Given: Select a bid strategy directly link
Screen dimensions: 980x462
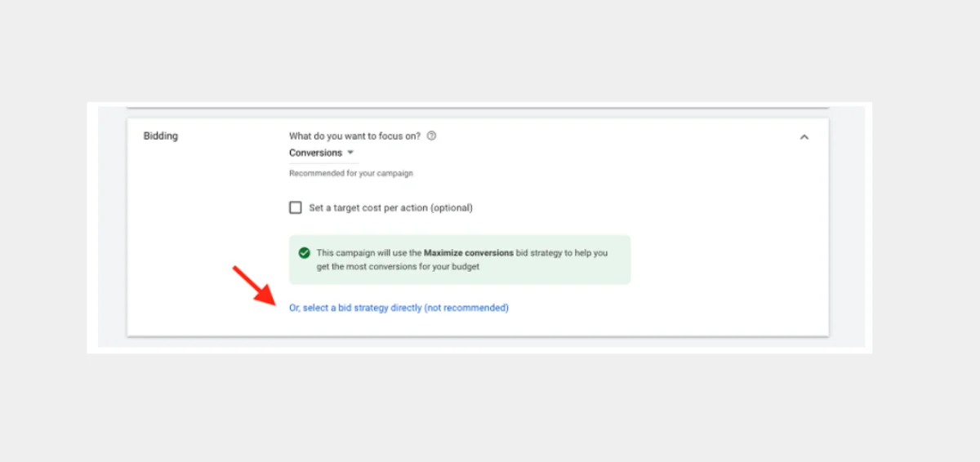Looking at the screenshot, I should point(399,308).
